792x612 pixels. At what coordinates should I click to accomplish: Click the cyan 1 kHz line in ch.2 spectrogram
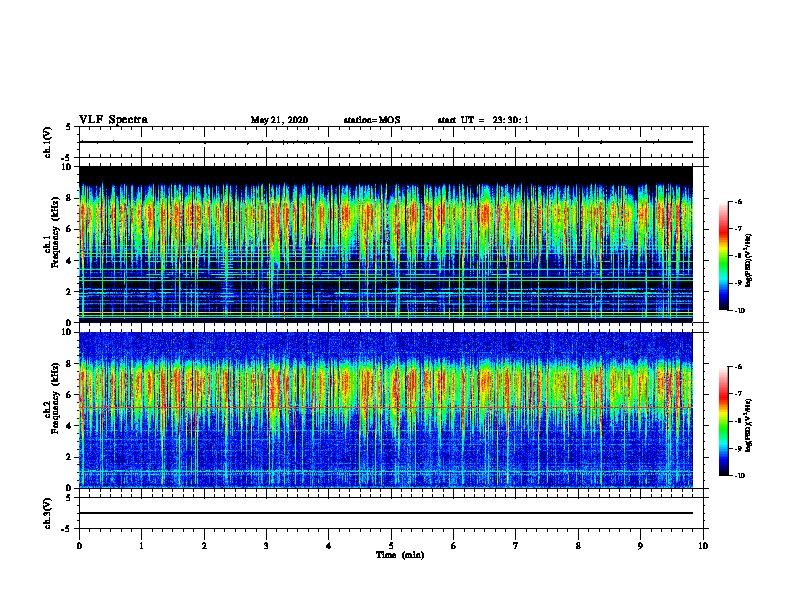click(386, 472)
